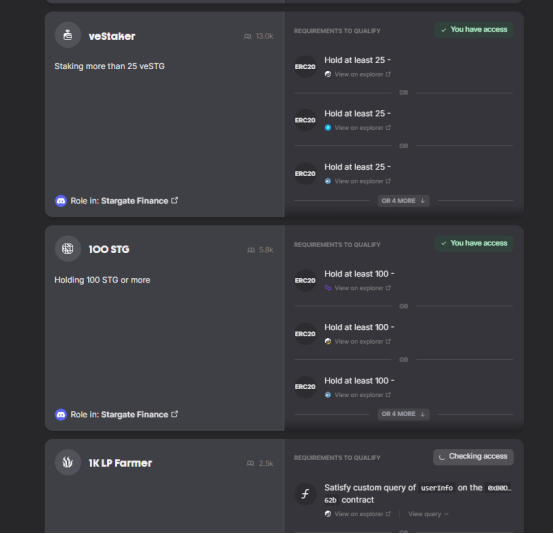The height and width of the screenshot is (534, 554).
Task: Click first ERC20 badge under veStaker requirements
Action: pyautogui.click(x=305, y=66)
